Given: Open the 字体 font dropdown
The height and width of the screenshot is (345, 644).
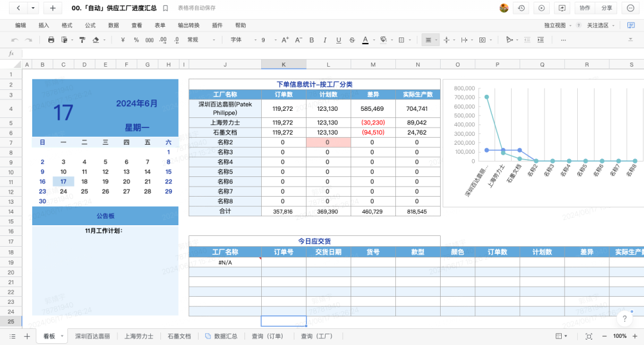Looking at the screenshot, I should [243, 40].
